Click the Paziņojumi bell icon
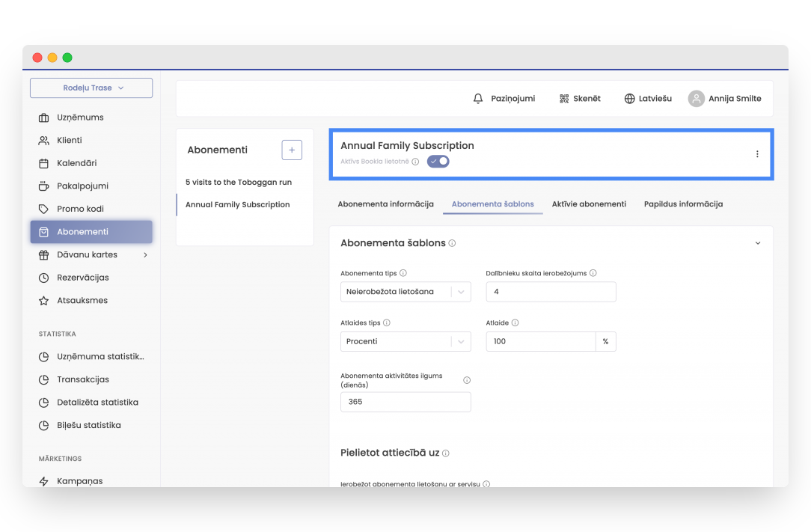811x532 pixels. (x=478, y=99)
